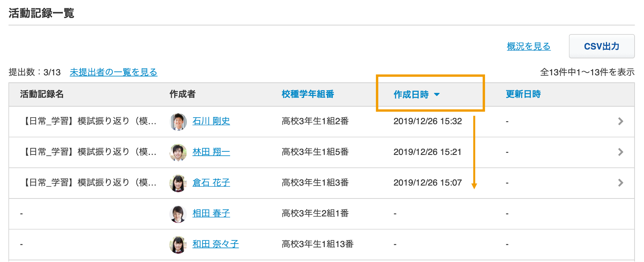Open 和田 奈々子 name link
This screenshot has height=262, width=644.
pyautogui.click(x=215, y=244)
